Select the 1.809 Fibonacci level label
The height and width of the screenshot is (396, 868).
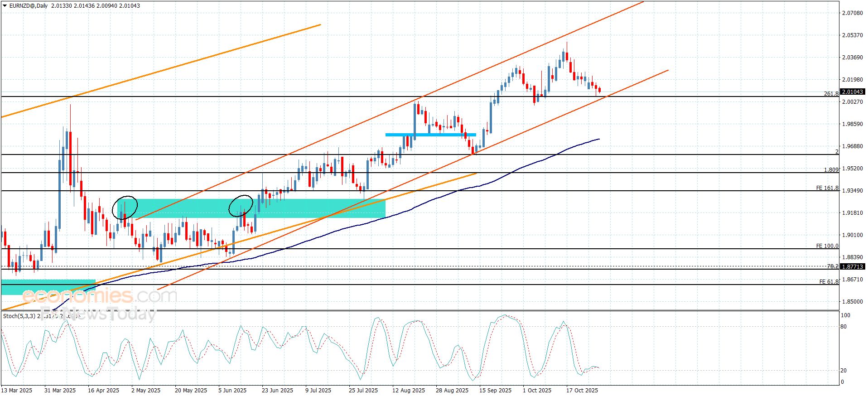click(831, 170)
